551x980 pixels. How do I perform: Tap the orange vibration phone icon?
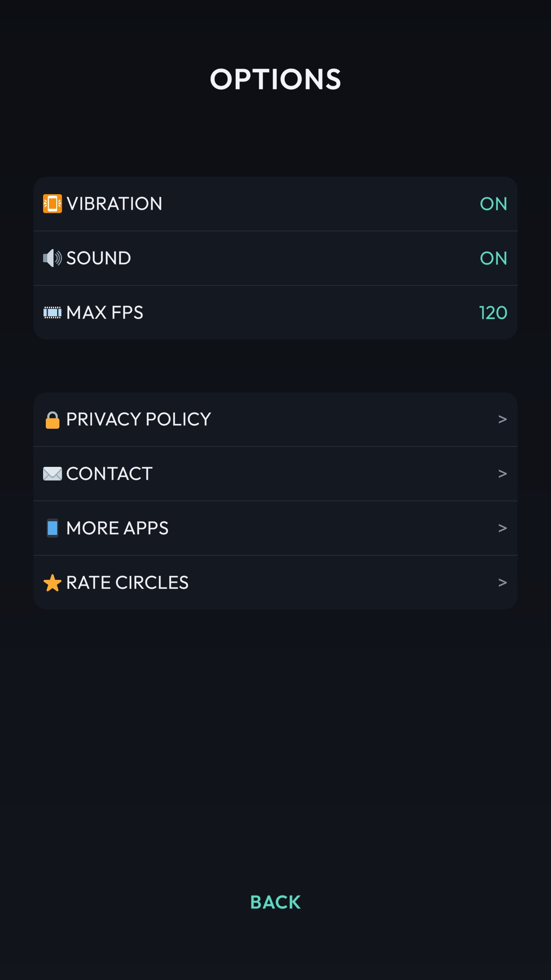[52, 204]
